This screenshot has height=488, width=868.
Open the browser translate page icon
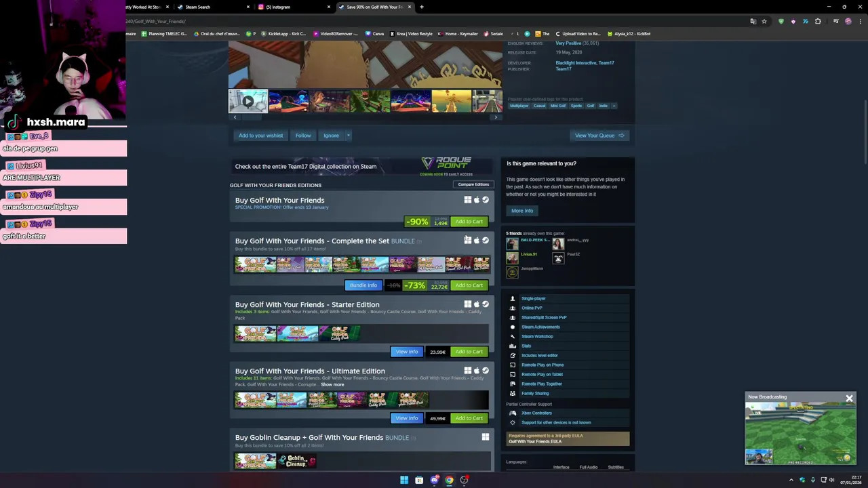(x=753, y=21)
